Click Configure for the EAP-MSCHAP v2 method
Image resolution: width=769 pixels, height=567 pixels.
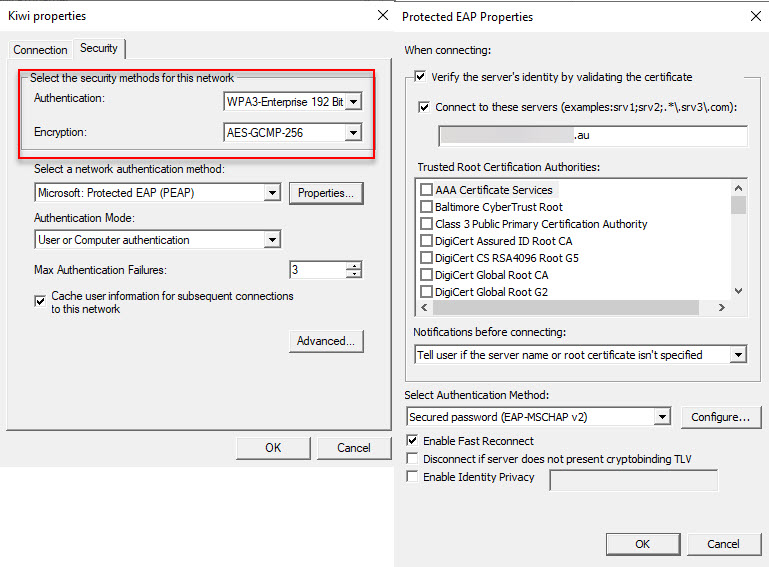(721, 417)
